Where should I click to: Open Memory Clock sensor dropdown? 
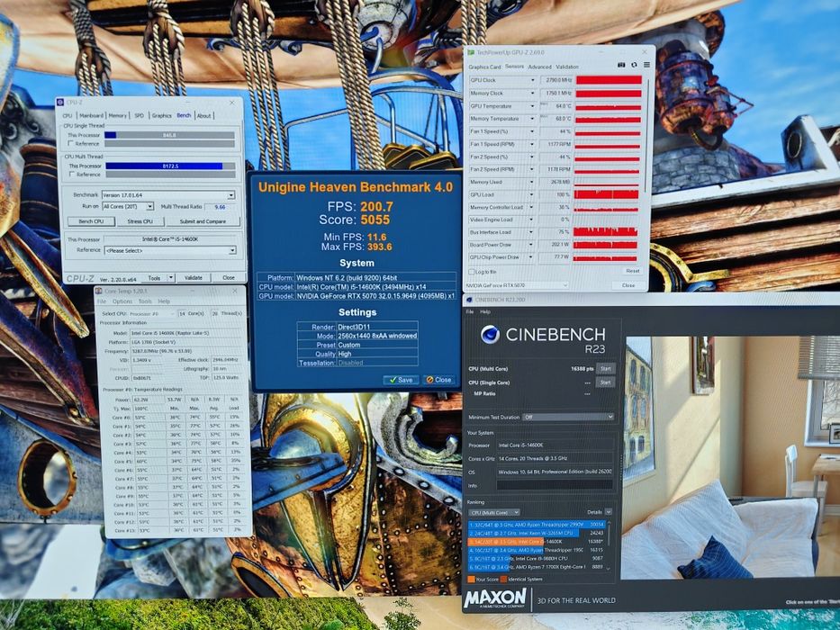tap(532, 94)
